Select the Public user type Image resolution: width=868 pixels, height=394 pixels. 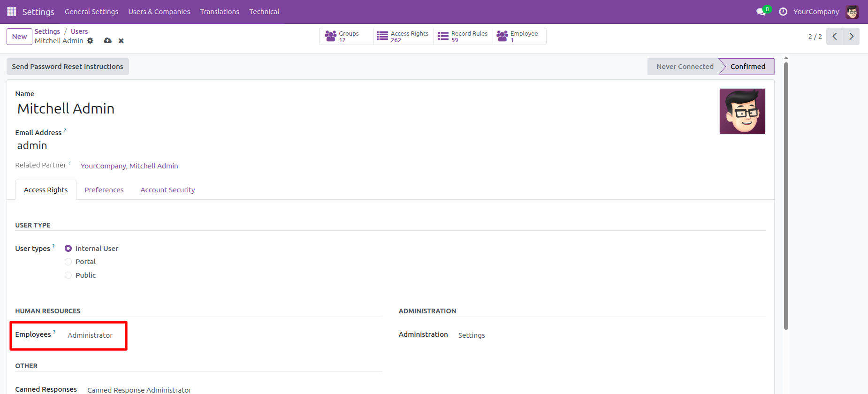[69, 275]
